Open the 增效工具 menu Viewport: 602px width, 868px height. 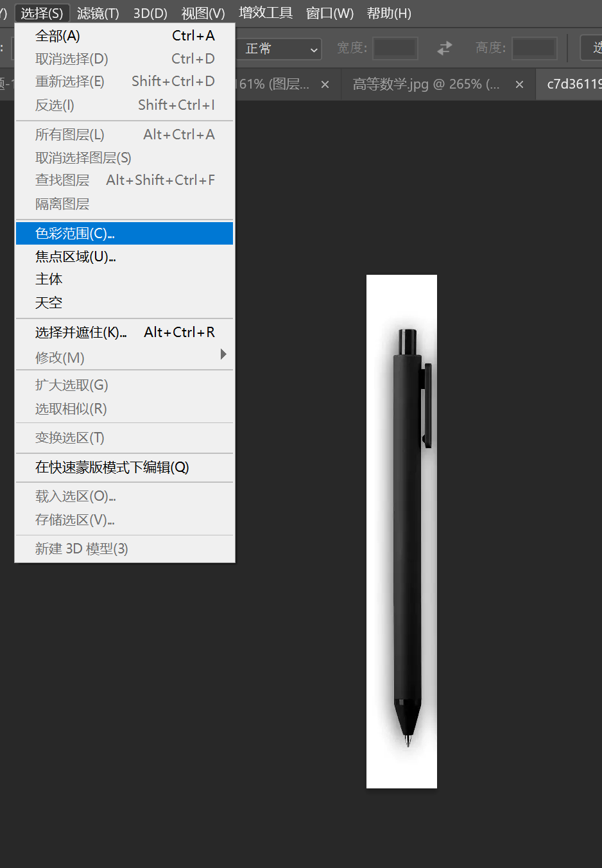point(266,13)
